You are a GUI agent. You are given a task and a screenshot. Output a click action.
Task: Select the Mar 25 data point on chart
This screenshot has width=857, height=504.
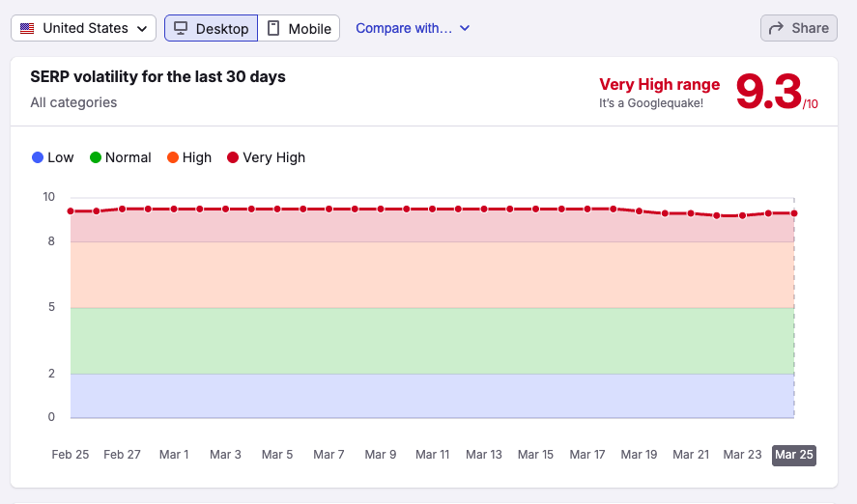point(794,213)
